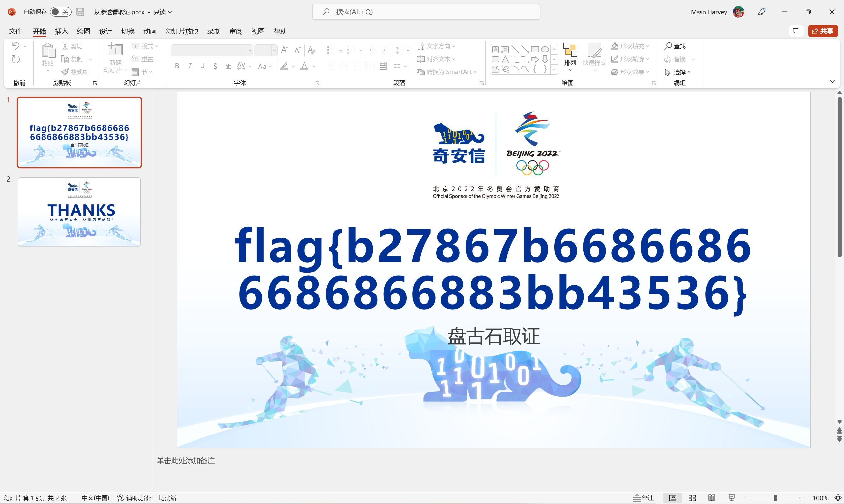Toggle Strikethrough formatting
This screenshot has height=504, width=844.
point(228,66)
